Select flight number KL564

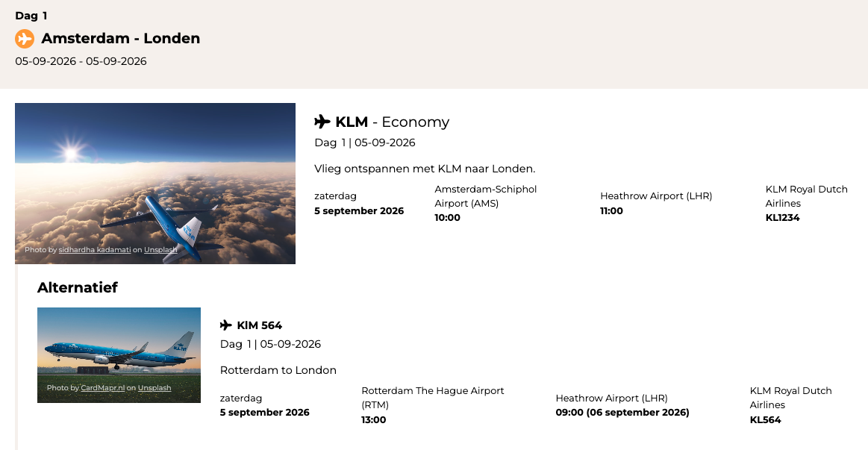click(x=766, y=419)
